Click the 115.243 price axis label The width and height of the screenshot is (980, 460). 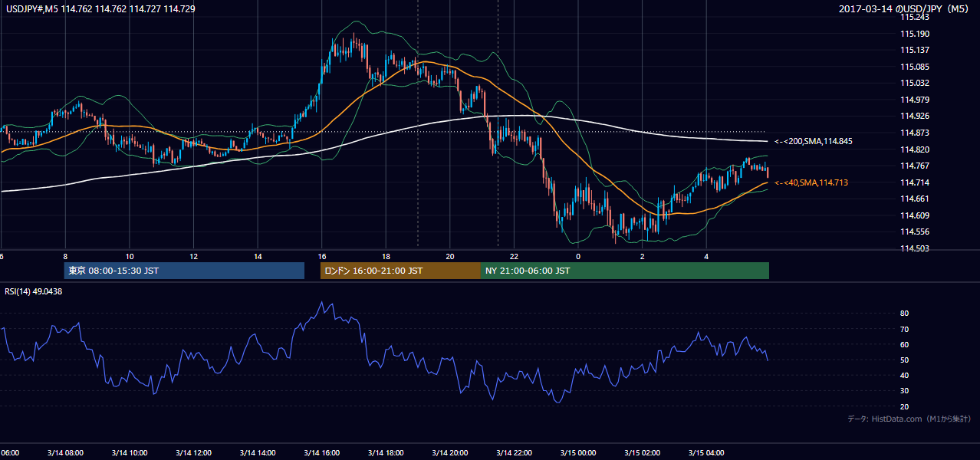click(x=914, y=17)
